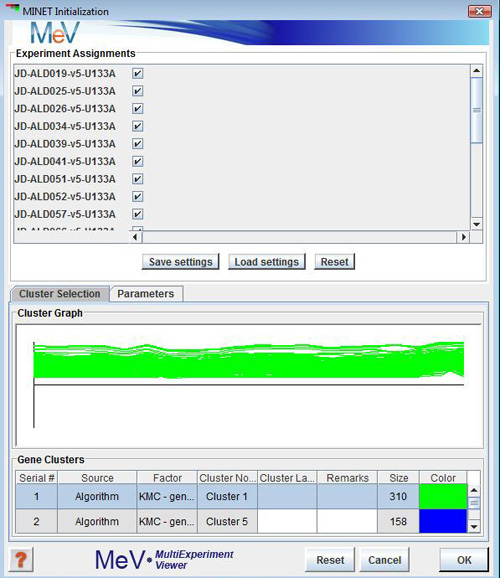Click the Load settings button
The width and height of the screenshot is (500, 578).
pos(267,262)
